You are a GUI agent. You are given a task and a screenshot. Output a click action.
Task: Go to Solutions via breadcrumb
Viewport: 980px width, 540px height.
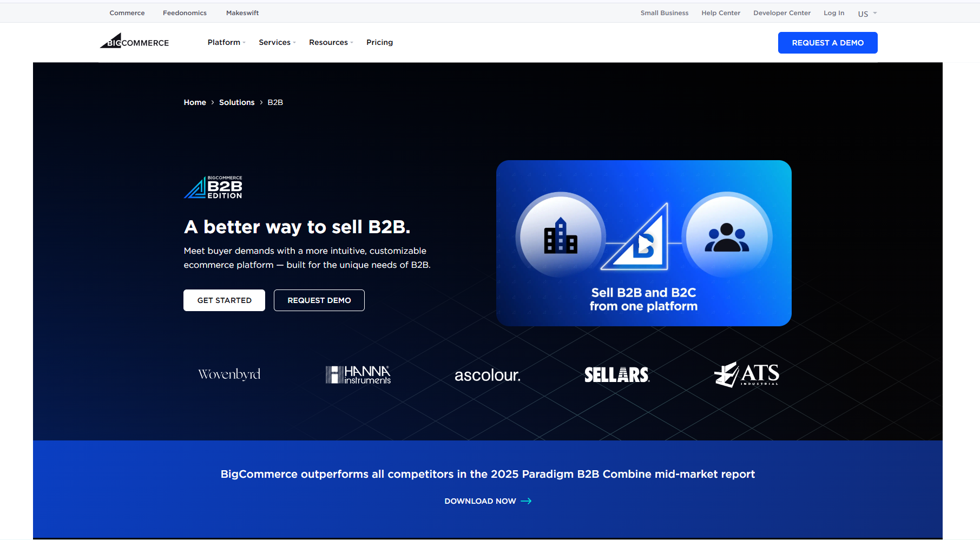click(x=236, y=102)
